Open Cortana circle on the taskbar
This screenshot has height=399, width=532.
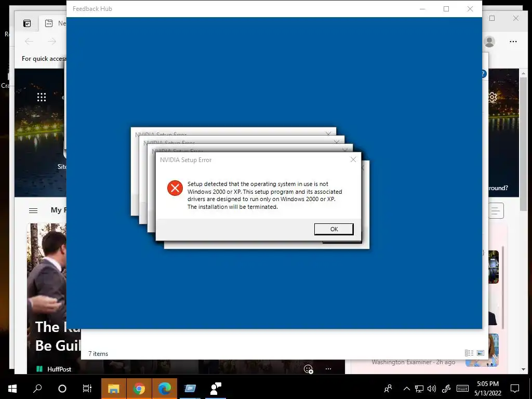pos(62,389)
